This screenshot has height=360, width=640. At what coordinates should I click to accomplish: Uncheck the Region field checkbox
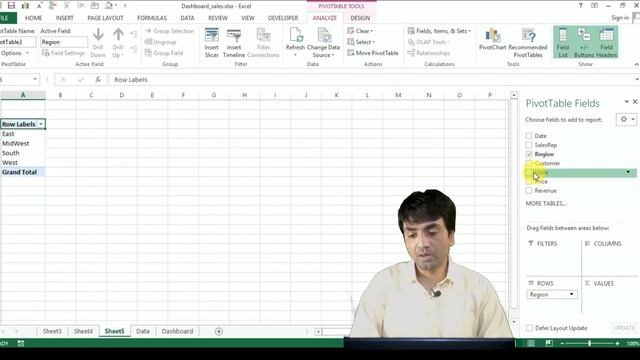(529, 154)
